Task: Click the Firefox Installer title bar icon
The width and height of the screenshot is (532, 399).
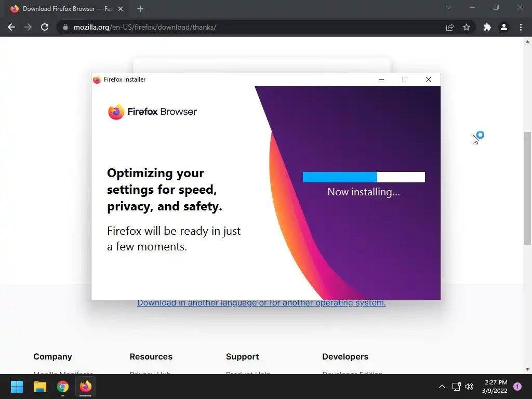Action: (97, 79)
